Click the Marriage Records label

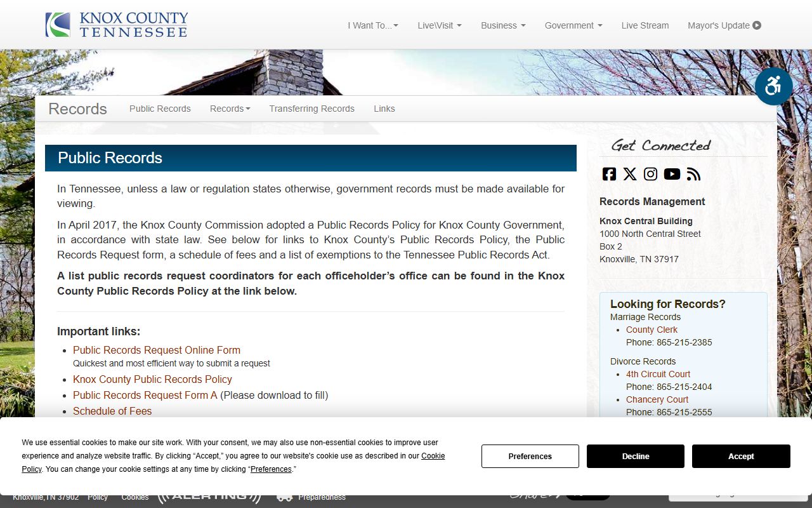[645, 317]
